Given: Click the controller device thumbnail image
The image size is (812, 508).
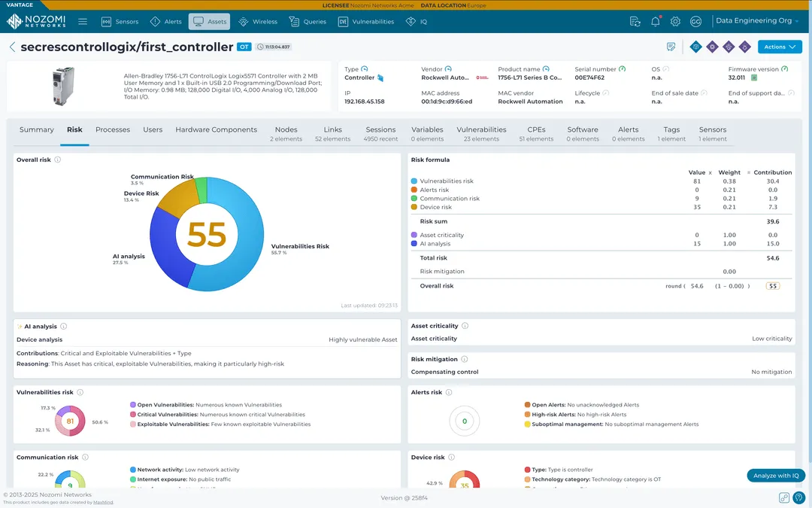Looking at the screenshot, I should click(x=63, y=86).
